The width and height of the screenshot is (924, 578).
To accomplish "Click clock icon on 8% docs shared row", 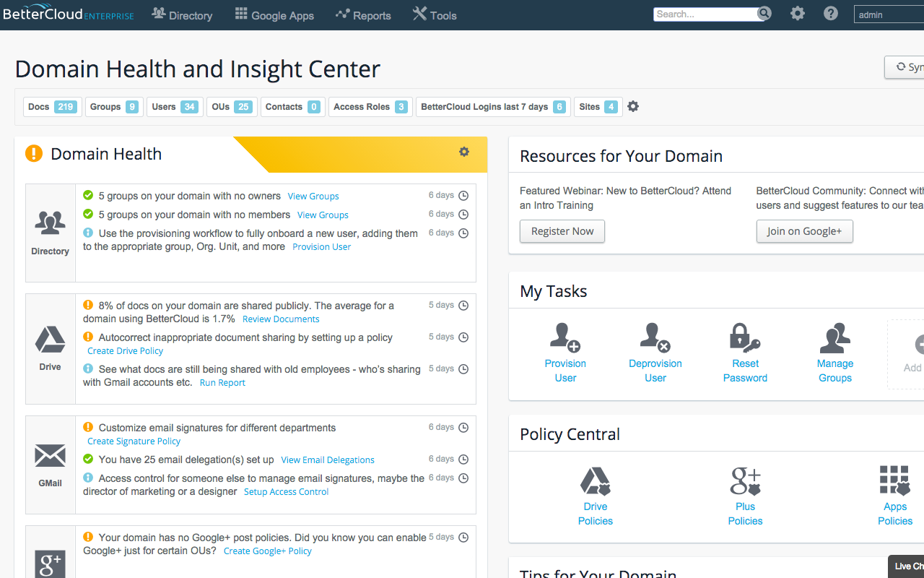I will click(463, 306).
